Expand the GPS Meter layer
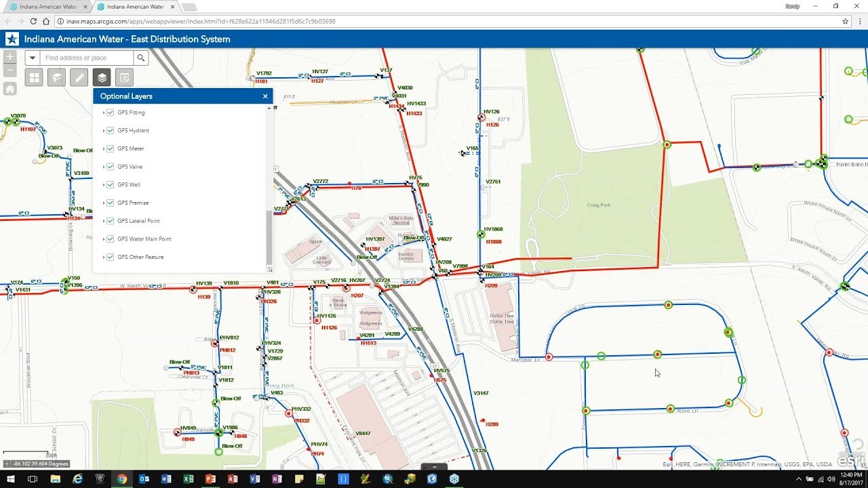868x488 pixels. point(104,148)
